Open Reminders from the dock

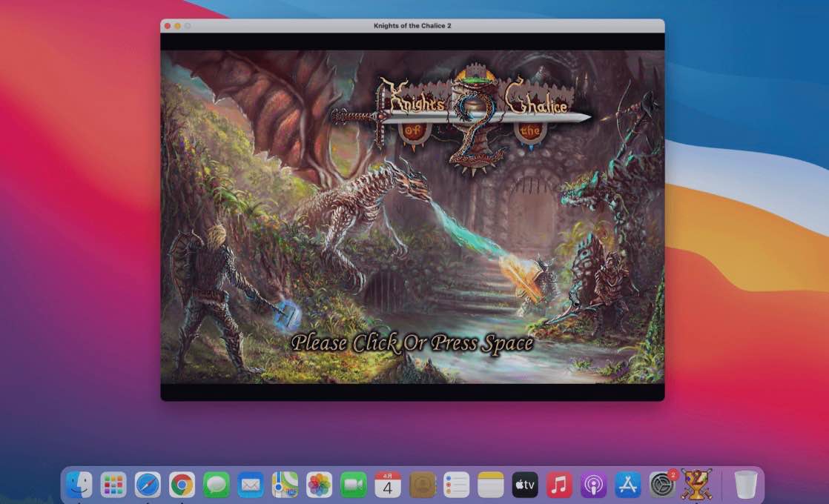(x=456, y=485)
